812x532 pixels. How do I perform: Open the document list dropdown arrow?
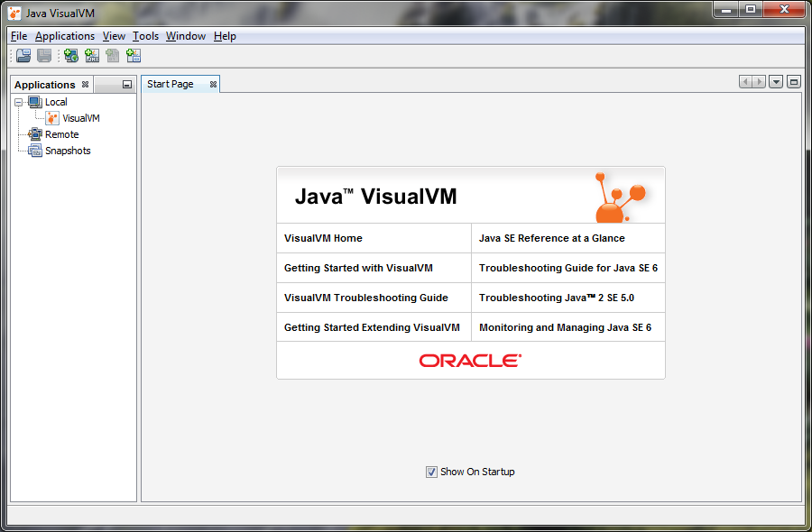pos(776,81)
